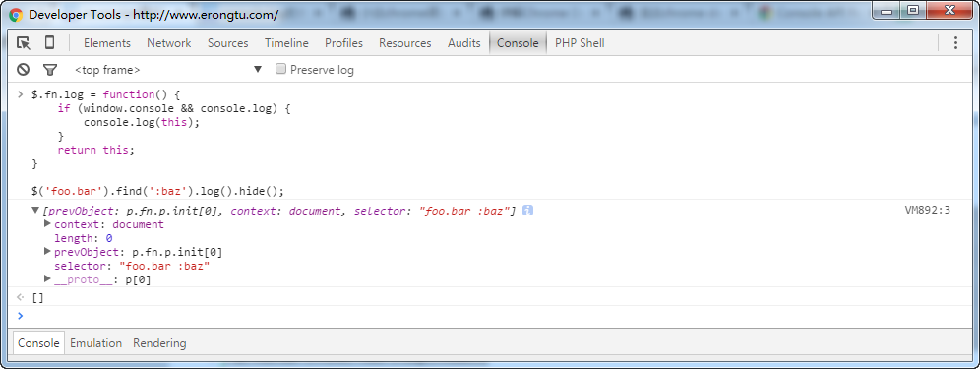Click the console input prompt line
The width and height of the screenshot is (980, 369).
point(490,316)
